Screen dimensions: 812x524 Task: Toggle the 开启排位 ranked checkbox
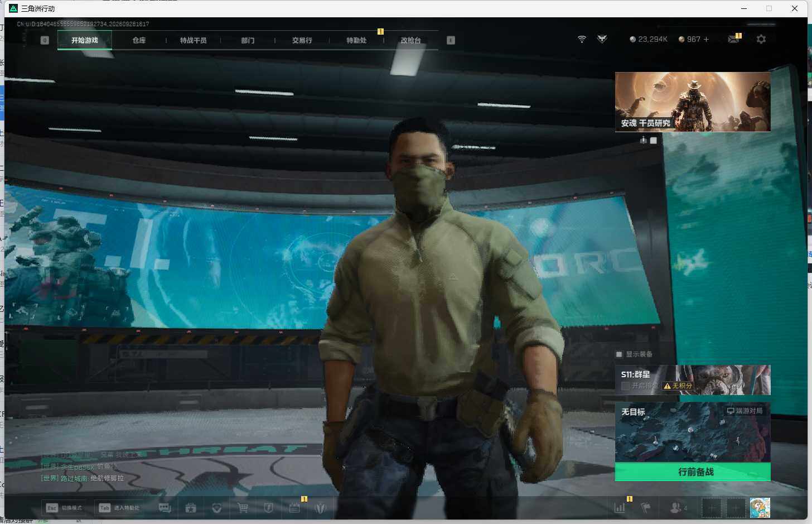tap(625, 386)
